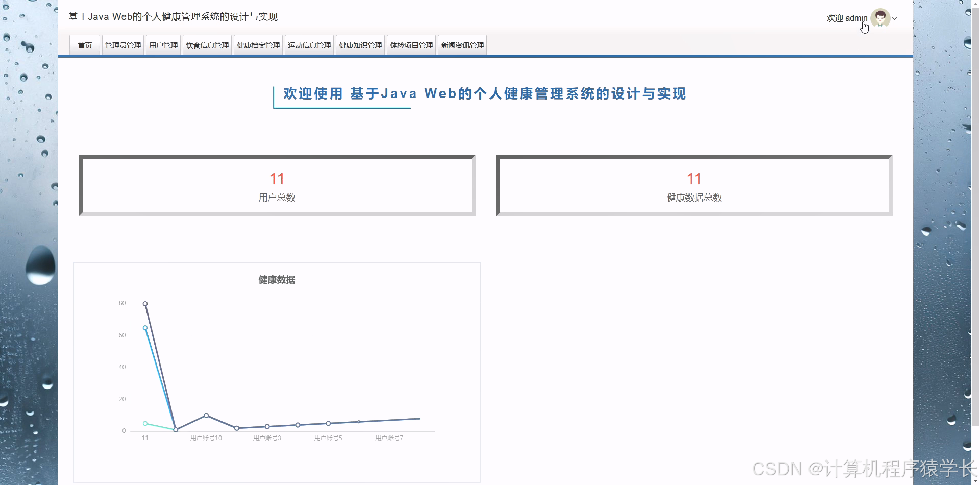Open the 健康档案管理 section
980x485 pixels.
(258, 45)
